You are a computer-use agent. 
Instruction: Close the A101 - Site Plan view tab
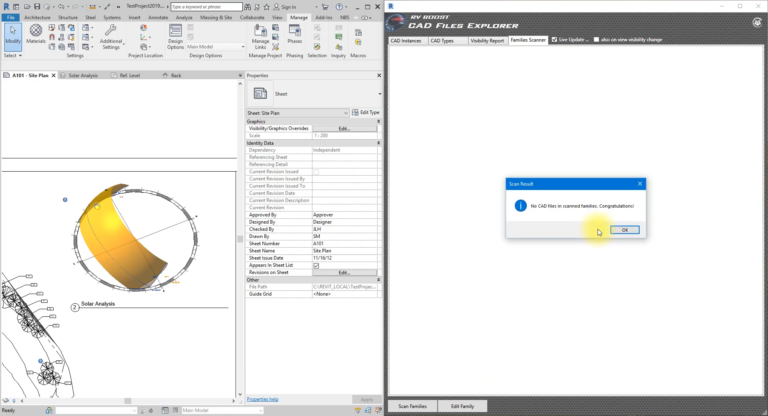pos(54,75)
